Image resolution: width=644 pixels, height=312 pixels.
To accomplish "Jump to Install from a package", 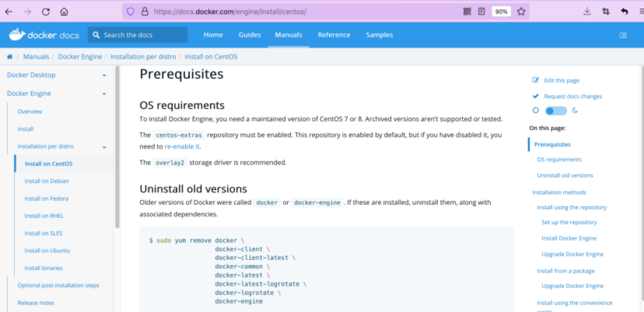I will [x=566, y=271].
